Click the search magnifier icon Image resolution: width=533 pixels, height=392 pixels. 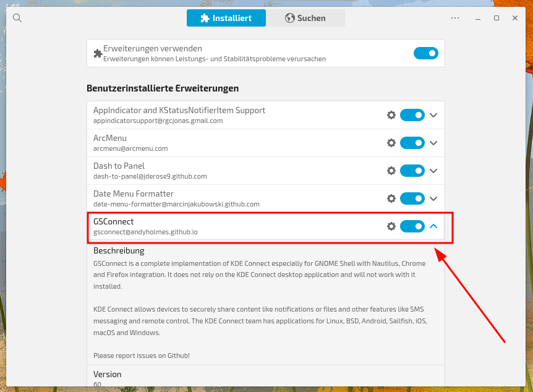[x=17, y=18]
